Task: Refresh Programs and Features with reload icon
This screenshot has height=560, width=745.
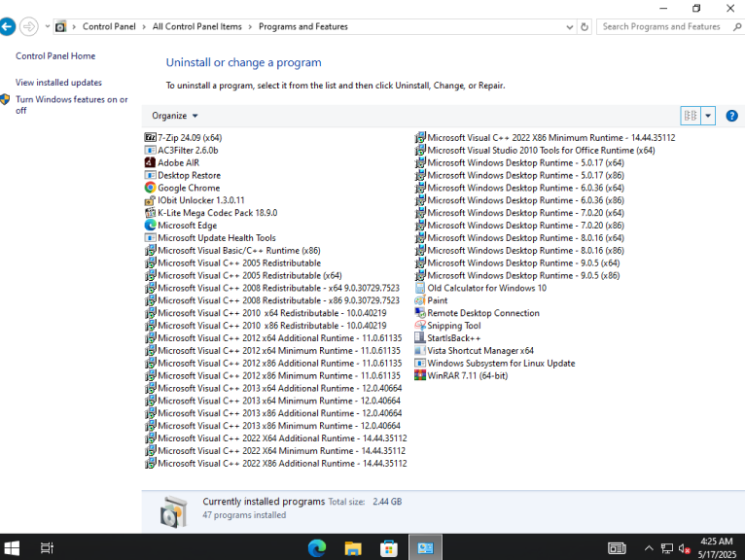Action: pyautogui.click(x=585, y=27)
